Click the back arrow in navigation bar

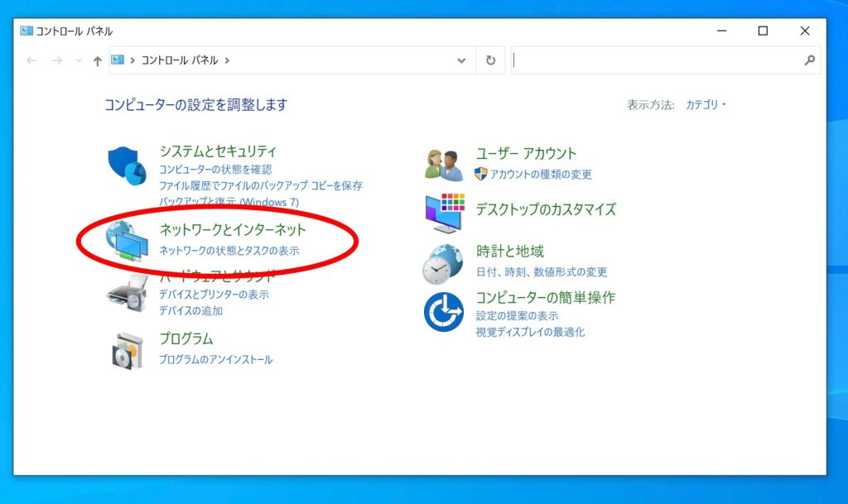tap(31, 60)
